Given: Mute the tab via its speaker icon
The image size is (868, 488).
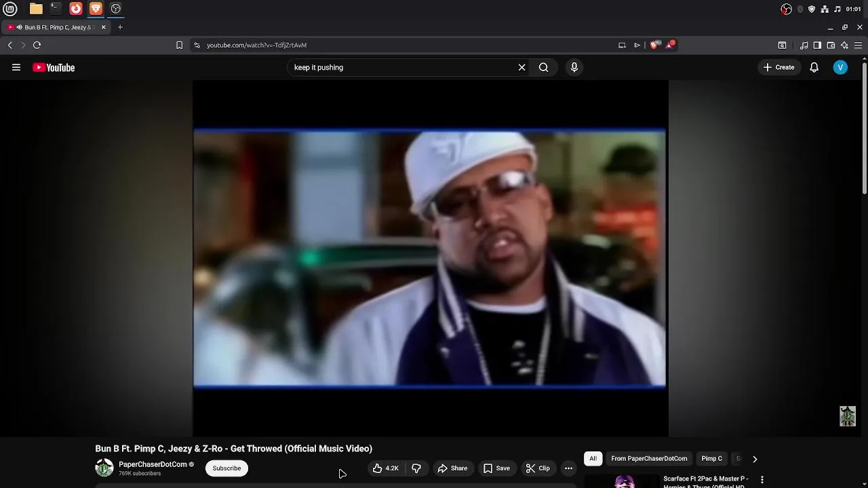Looking at the screenshot, I should tap(19, 27).
